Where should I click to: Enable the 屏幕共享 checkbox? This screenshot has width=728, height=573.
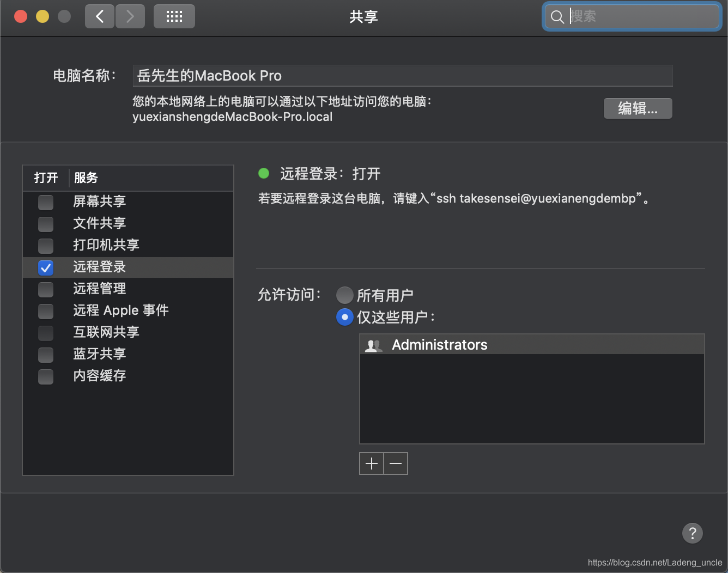[46, 202]
